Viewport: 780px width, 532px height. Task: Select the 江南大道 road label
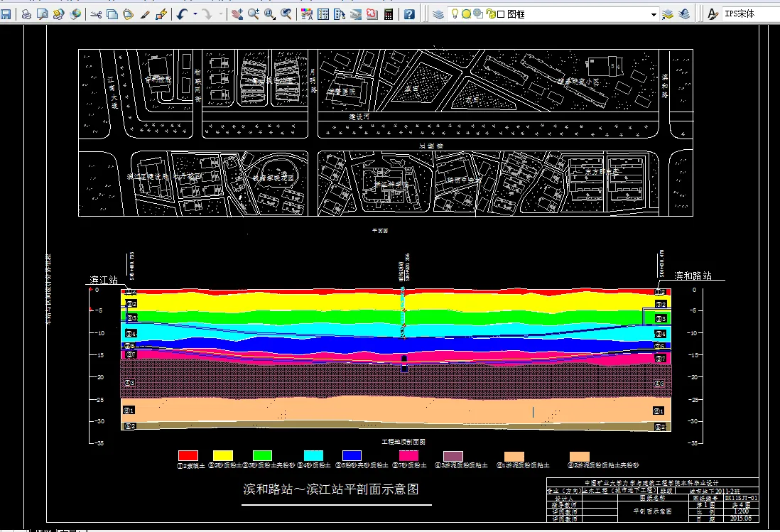point(113,92)
